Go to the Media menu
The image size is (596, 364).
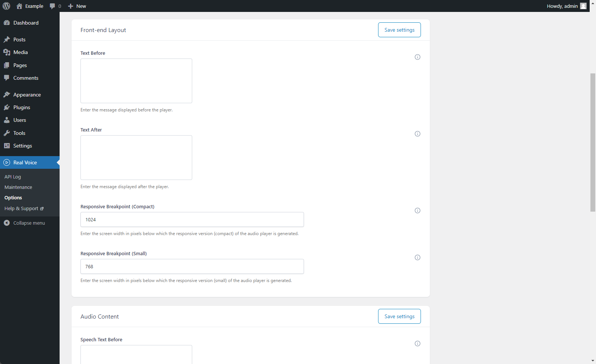[x=30, y=52]
